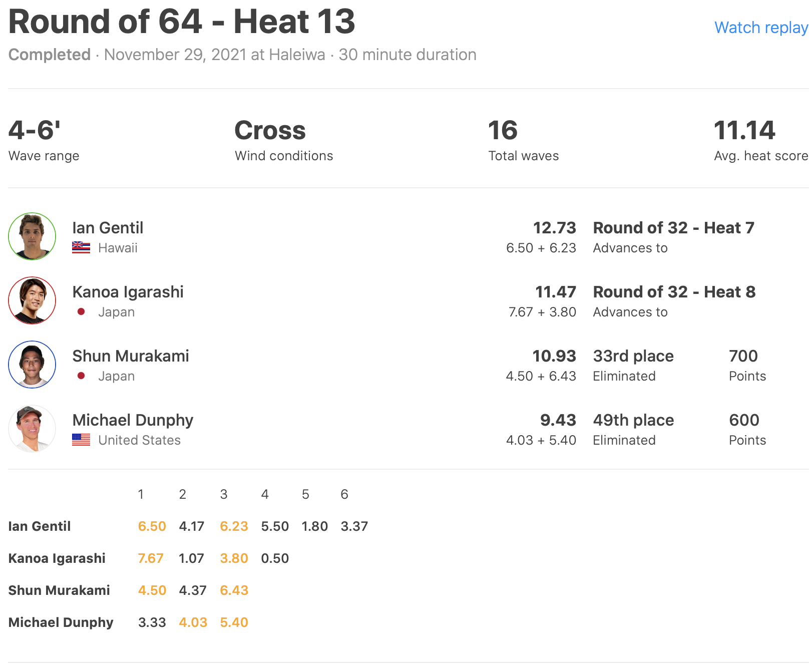
Task: Go to Round of 32 - Heat 7
Action: coord(673,228)
